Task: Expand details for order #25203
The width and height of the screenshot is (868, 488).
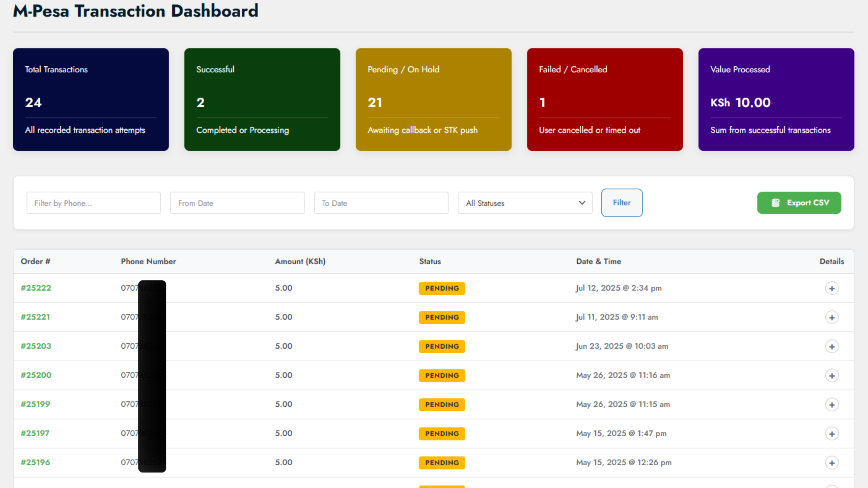Action: pyautogui.click(x=832, y=346)
